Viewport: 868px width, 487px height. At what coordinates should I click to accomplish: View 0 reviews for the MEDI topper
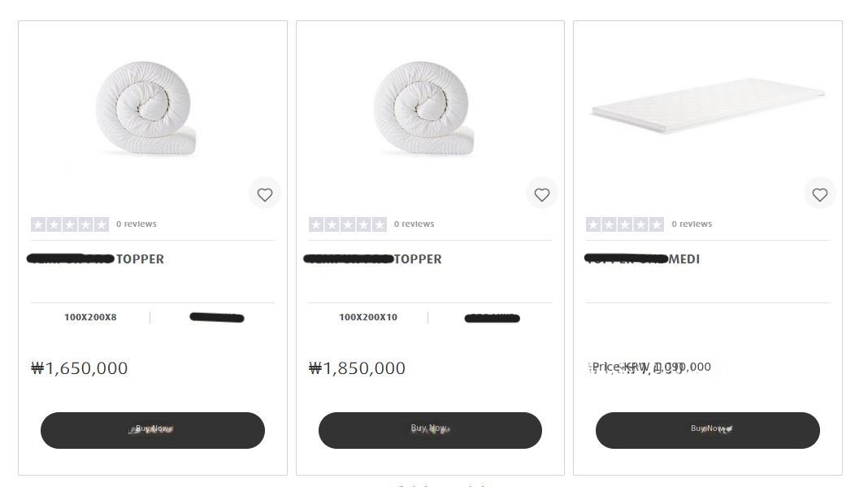pyautogui.click(x=692, y=224)
